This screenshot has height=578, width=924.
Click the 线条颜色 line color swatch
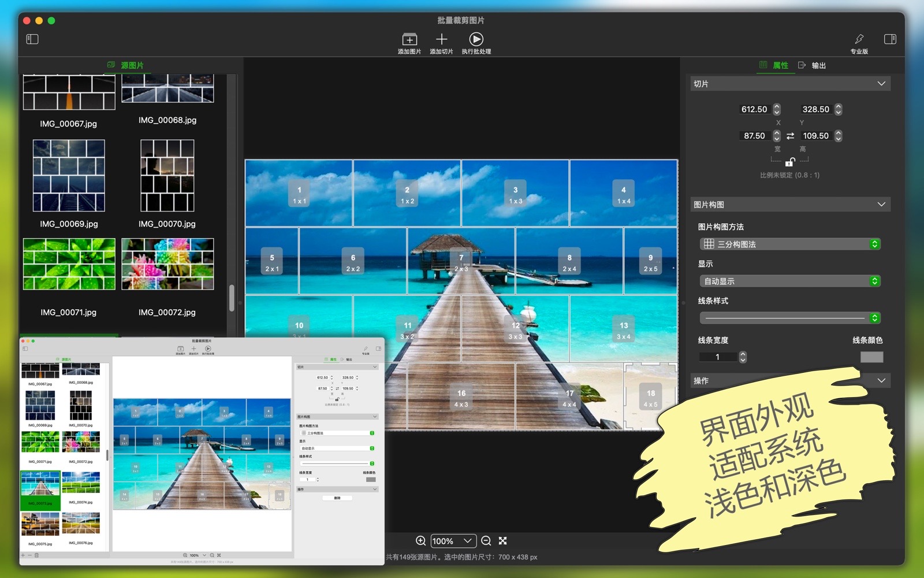coord(871,357)
